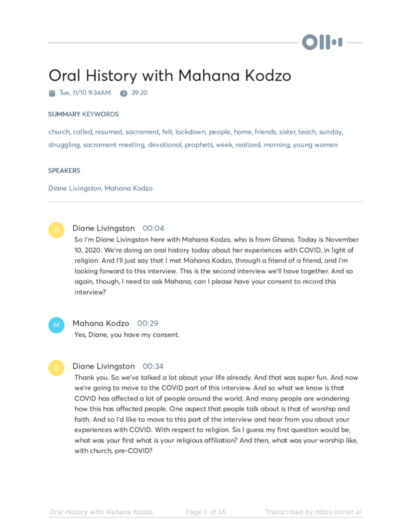The width and height of the screenshot is (411, 532).
Task: Click speaker name Diane Livingston in the speakers list
Action: click(x=74, y=188)
